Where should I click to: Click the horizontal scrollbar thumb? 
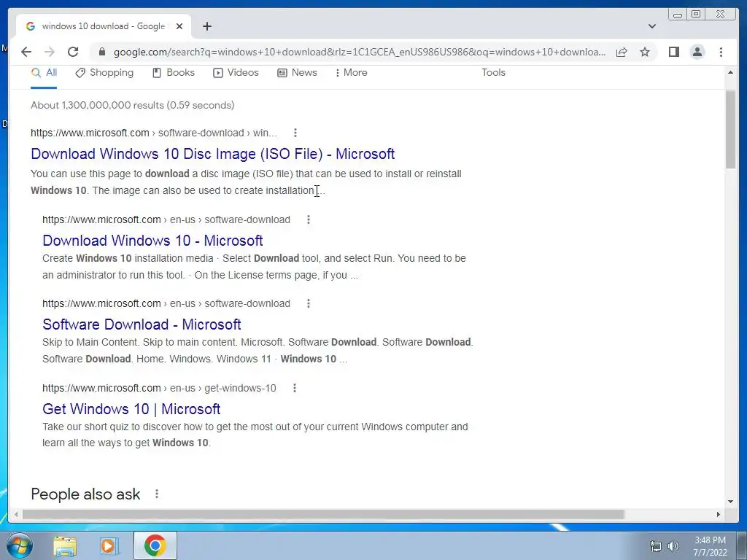323,514
